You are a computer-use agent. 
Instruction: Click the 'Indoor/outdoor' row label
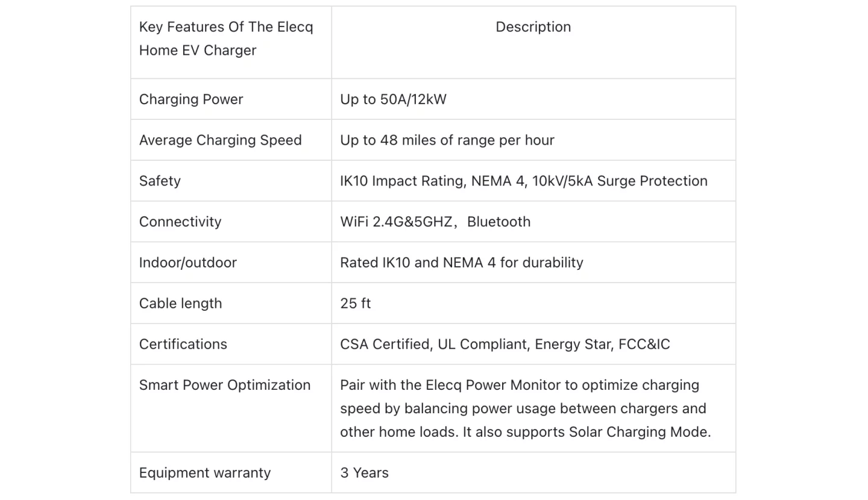188,263
